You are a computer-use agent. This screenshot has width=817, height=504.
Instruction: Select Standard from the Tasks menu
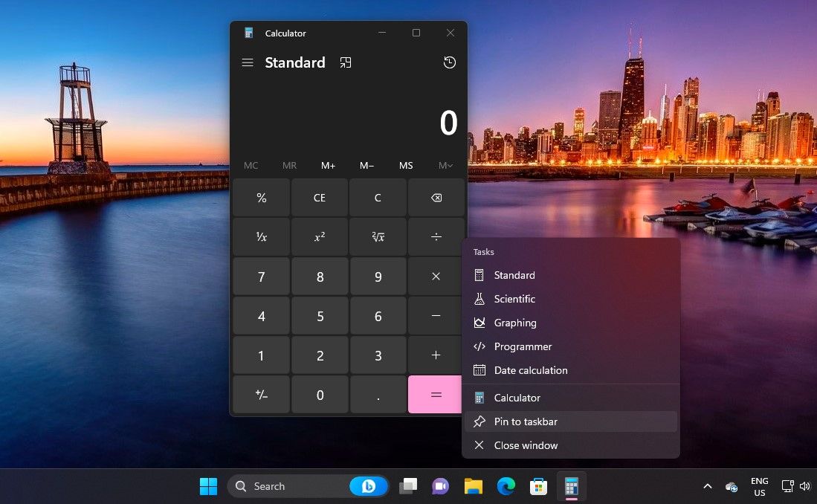pyautogui.click(x=514, y=274)
